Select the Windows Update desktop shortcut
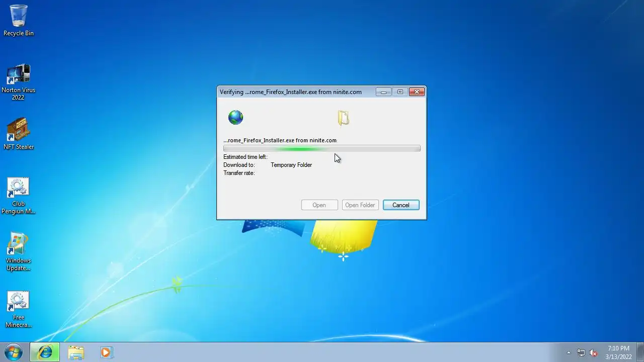Viewport: 644px width, 362px height. tap(19, 252)
